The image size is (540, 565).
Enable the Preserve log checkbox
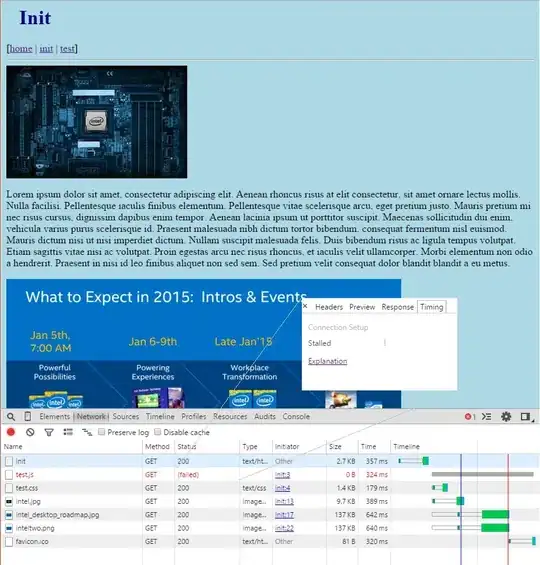coord(102,432)
